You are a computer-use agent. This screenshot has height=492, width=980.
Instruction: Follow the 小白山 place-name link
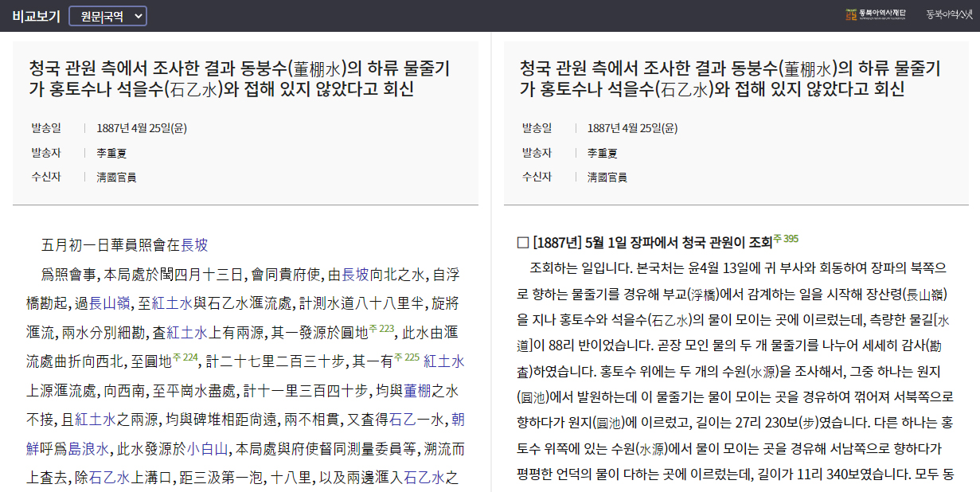[x=208, y=448]
